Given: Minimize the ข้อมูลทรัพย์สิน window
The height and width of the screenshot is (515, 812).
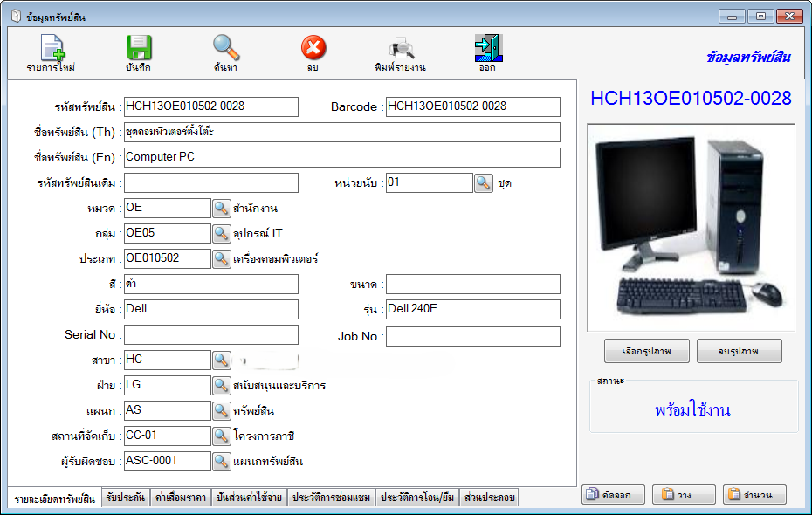Looking at the screenshot, I should (732, 17).
